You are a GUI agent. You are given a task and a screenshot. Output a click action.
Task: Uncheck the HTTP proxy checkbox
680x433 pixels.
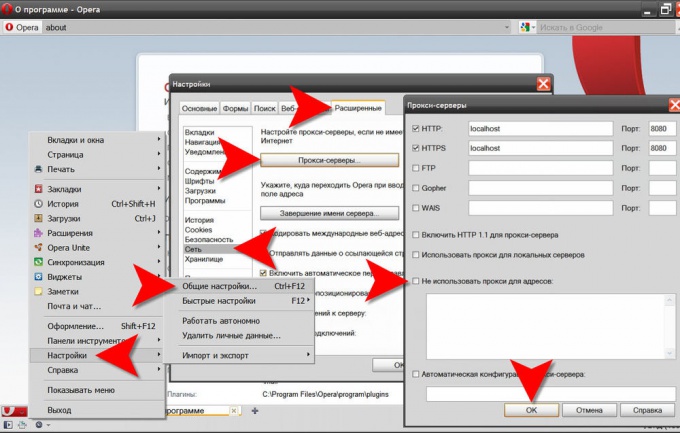[x=415, y=128]
